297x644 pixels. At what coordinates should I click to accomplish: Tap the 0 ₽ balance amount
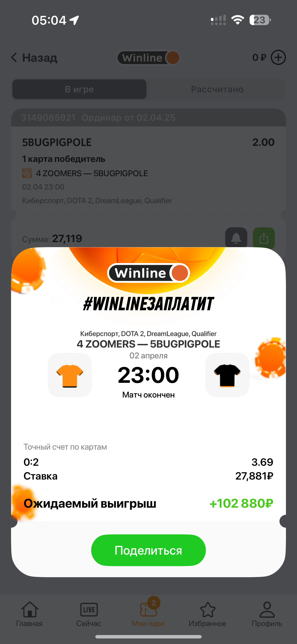(x=259, y=58)
